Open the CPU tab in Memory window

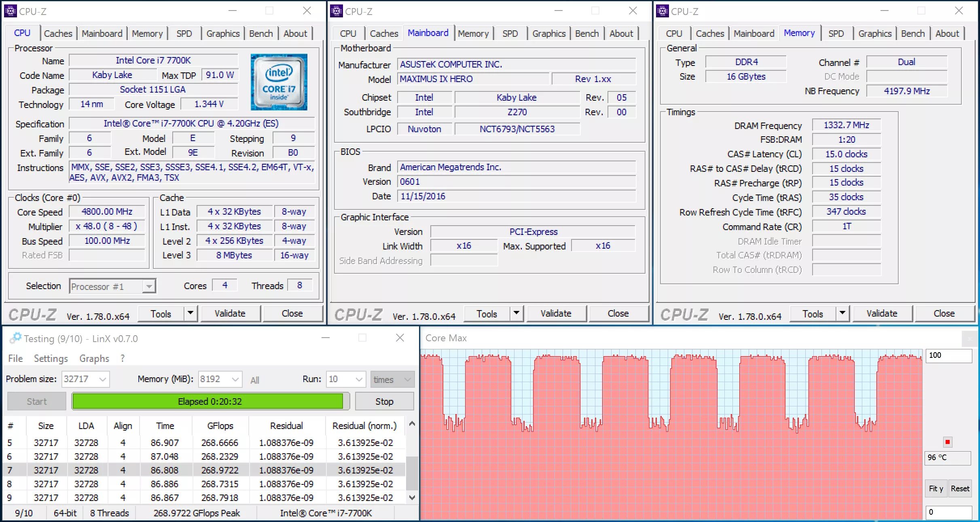[x=674, y=34]
